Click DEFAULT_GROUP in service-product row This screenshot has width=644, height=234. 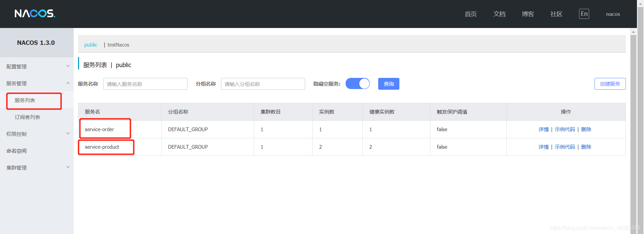(x=188, y=147)
